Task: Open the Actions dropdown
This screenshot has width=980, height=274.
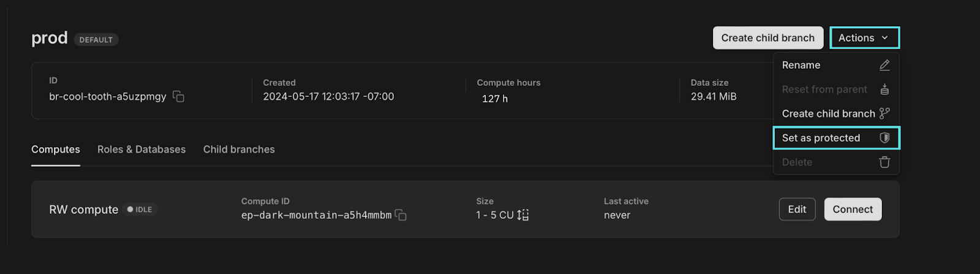Action: tap(864, 38)
